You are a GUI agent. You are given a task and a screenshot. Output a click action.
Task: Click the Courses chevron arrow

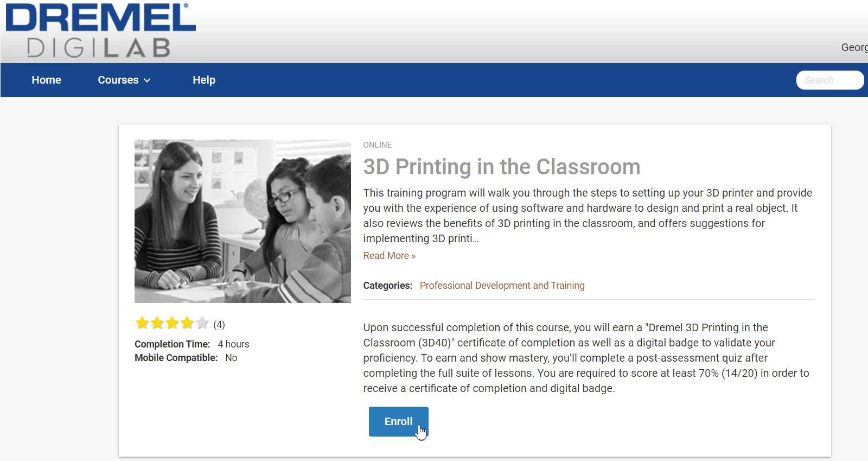tap(147, 80)
